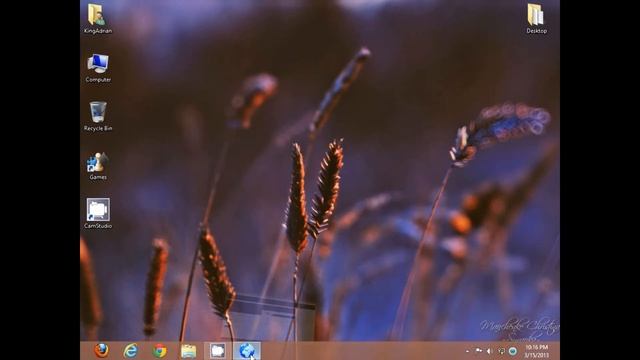Open the volume speaker tray icon
This screenshot has height=360, width=640.
(x=489, y=351)
